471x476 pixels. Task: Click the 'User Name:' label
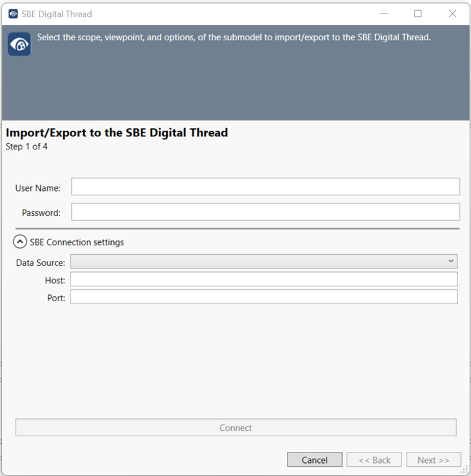click(x=38, y=188)
